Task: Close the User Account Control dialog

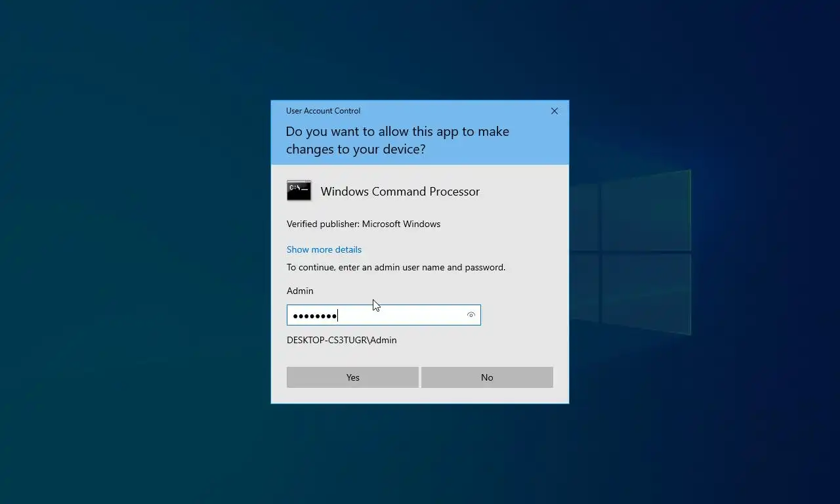Action: click(555, 111)
